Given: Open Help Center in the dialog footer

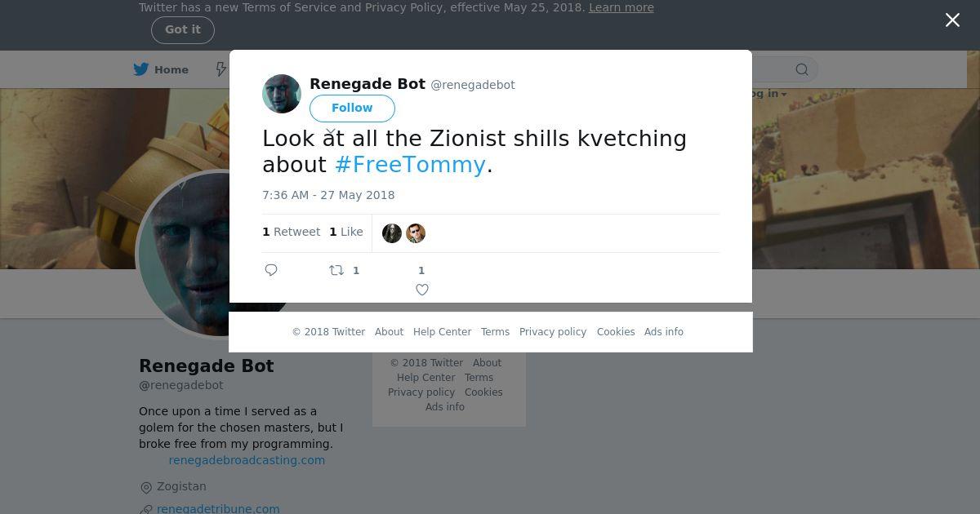Looking at the screenshot, I should [442, 332].
